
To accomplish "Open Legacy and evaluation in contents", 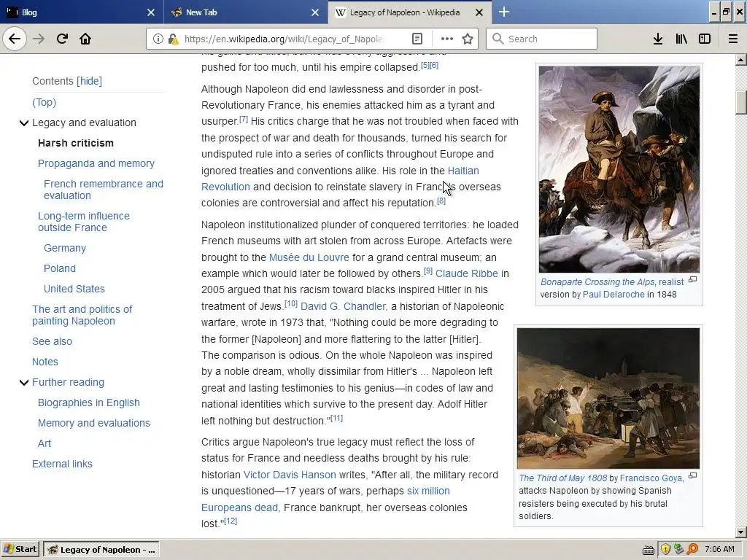I will (85, 122).
